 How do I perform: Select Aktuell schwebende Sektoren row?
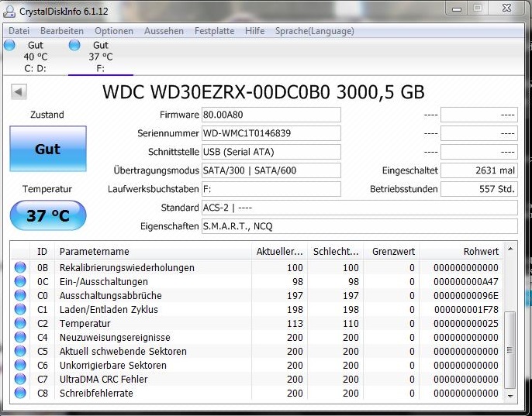[x=257, y=351]
